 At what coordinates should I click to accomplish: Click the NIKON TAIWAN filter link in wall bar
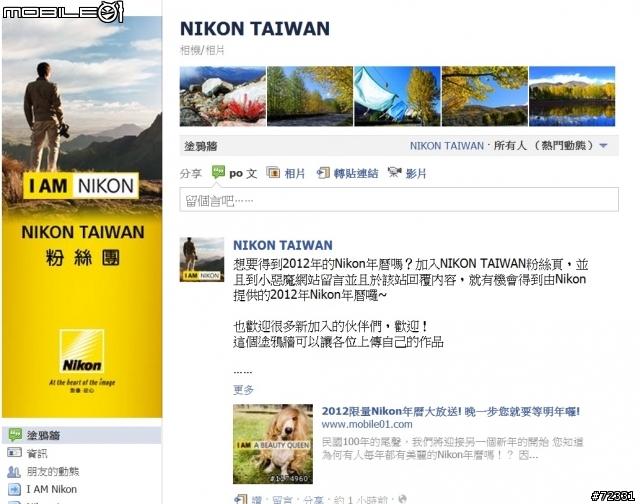(x=447, y=146)
